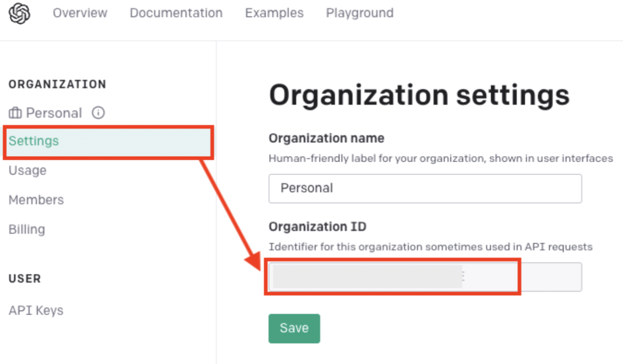The height and width of the screenshot is (364, 623).
Task: Open the Members page
Action: click(36, 200)
